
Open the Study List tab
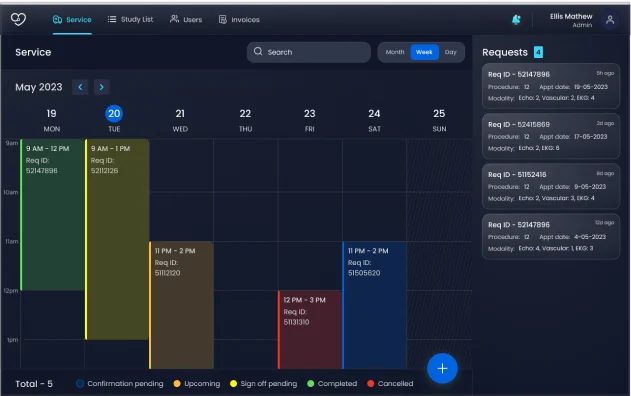coord(130,19)
